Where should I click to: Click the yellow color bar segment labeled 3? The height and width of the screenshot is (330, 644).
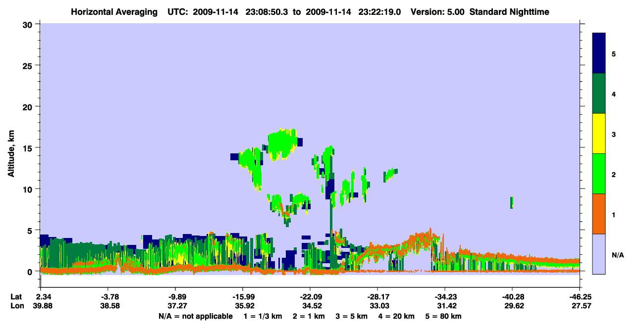599,134
